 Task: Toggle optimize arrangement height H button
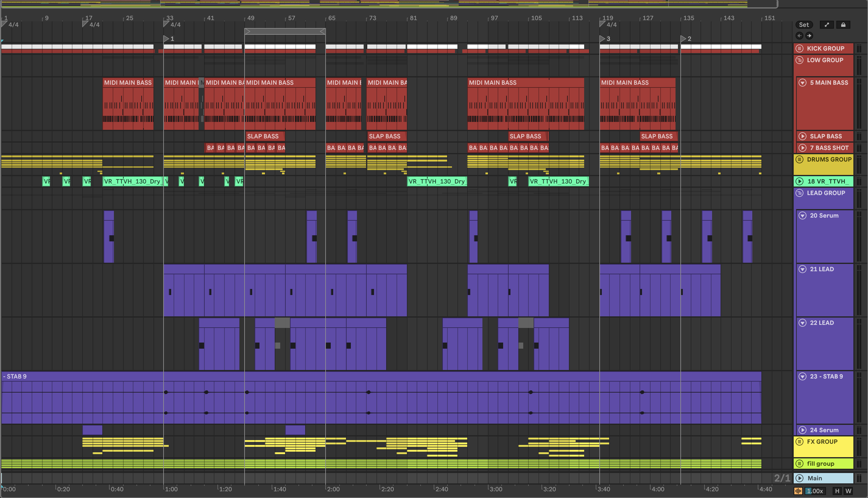pos(837,491)
